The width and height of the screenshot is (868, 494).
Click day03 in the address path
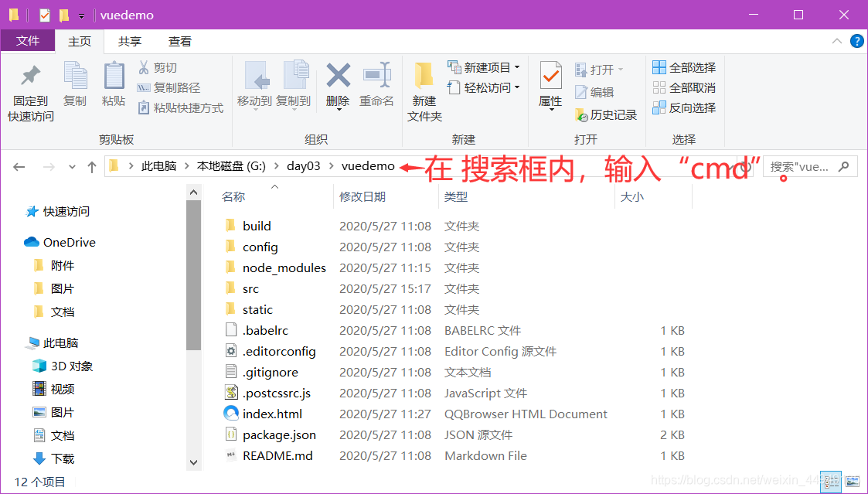pyautogui.click(x=303, y=166)
